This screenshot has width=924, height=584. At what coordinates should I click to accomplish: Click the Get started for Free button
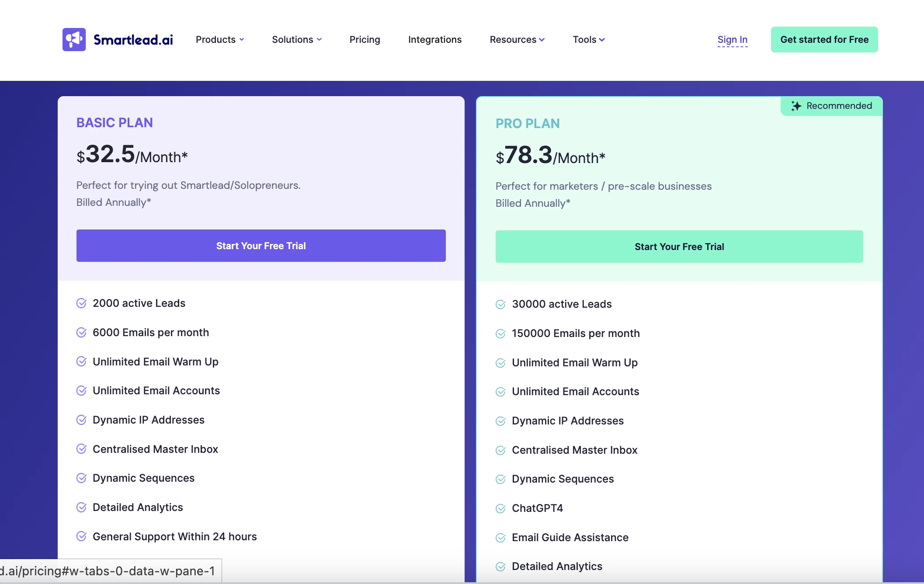coord(824,39)
